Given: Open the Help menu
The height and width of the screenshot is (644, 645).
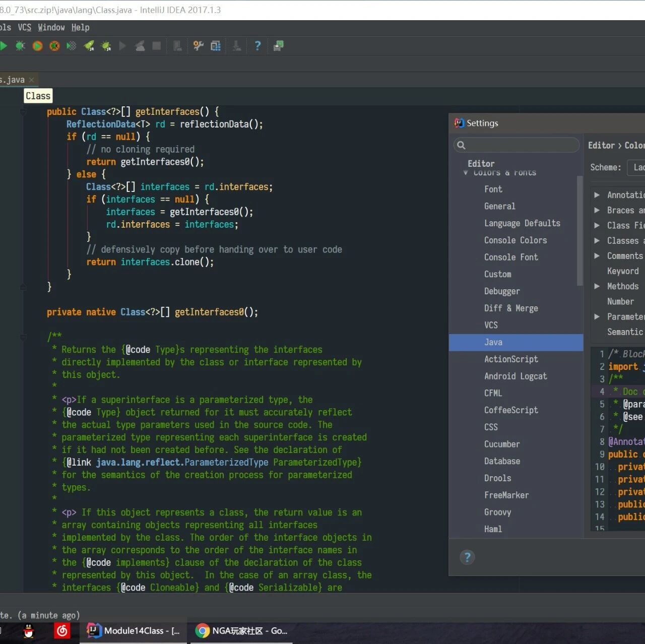Looking at the screenshot, I should (80, 27).
